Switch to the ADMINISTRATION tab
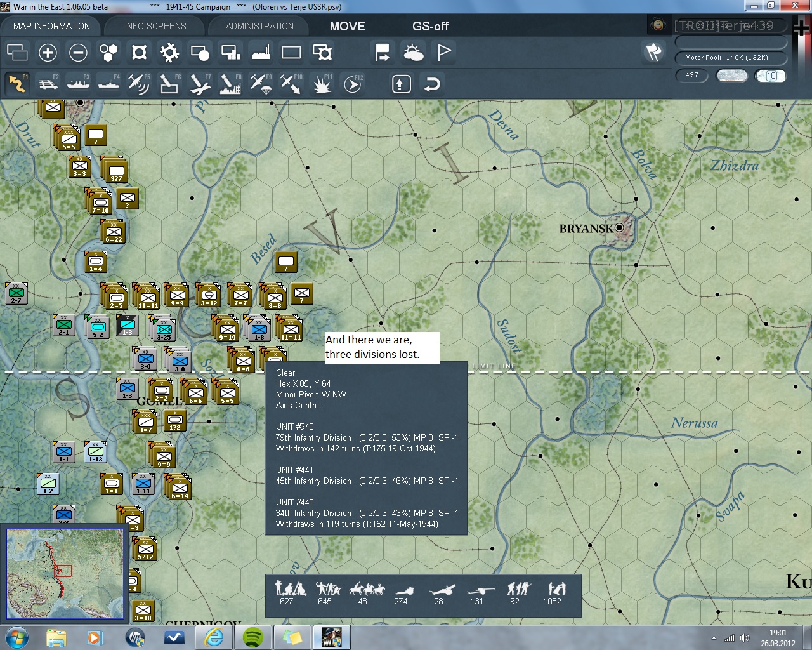The height and width of the screenshot is (650, 812). (259, 26)
